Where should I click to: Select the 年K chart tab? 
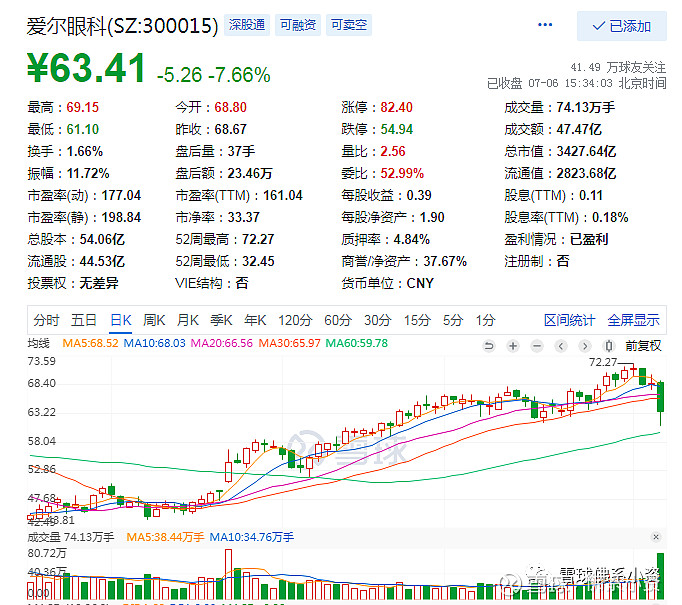point(255,321)
